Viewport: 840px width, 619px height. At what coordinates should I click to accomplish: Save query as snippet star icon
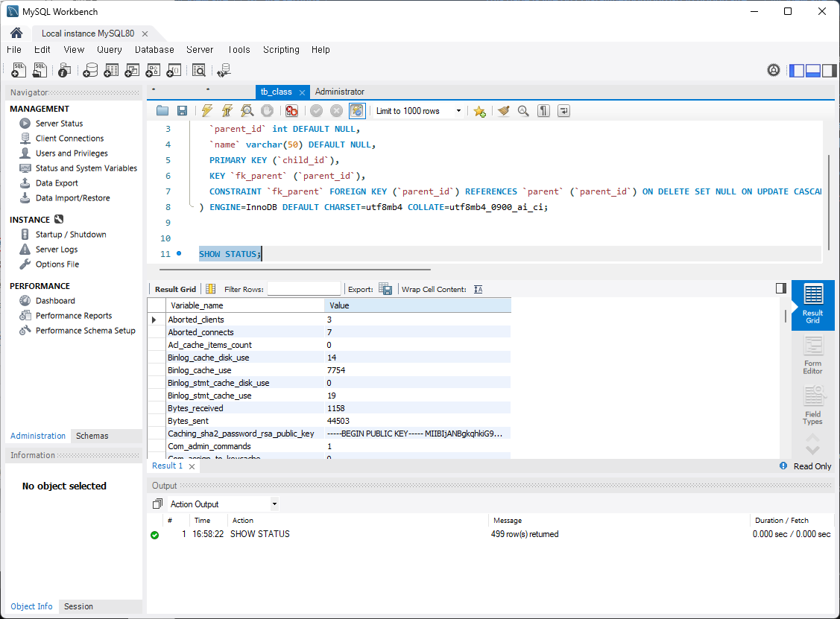(x=479, y=111)
